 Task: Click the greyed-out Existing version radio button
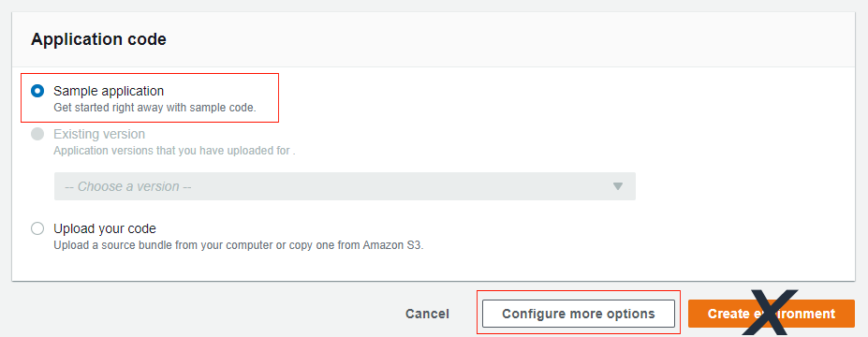click(37, 134)
